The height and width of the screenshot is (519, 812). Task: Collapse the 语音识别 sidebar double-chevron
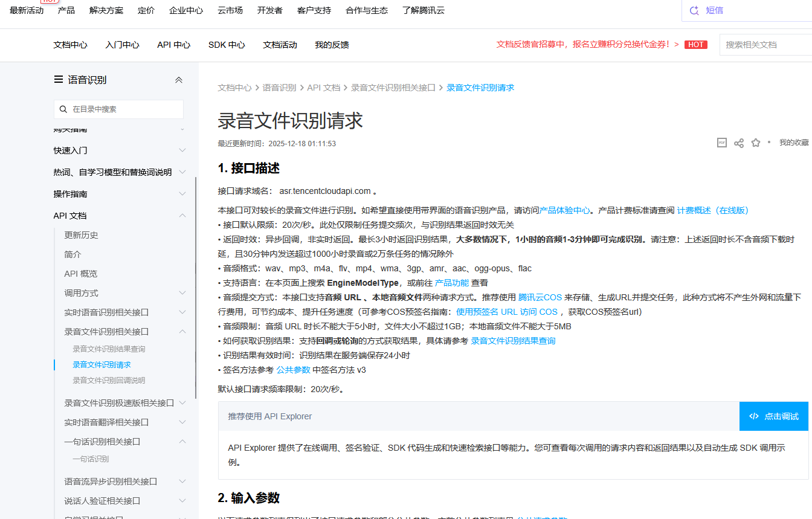(179, 80)
